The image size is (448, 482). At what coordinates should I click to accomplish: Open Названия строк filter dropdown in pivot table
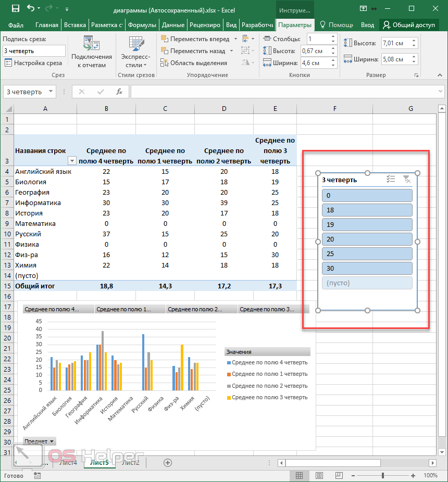click(72, 161)
